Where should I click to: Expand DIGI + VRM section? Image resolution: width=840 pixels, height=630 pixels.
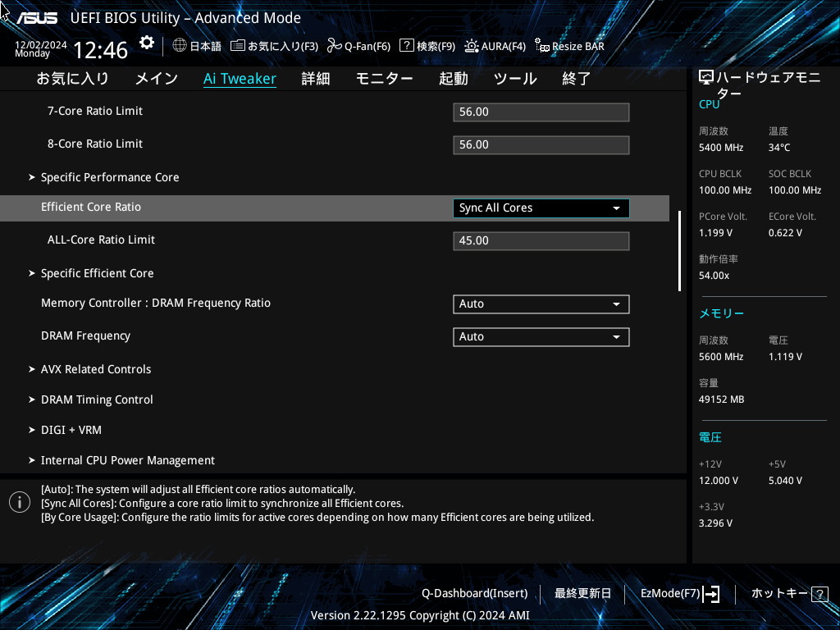(71, 430)
